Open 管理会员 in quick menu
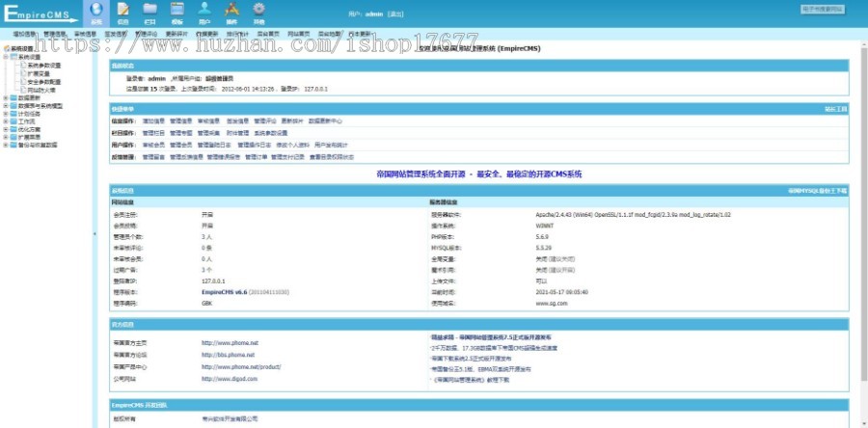 point(181,145)
